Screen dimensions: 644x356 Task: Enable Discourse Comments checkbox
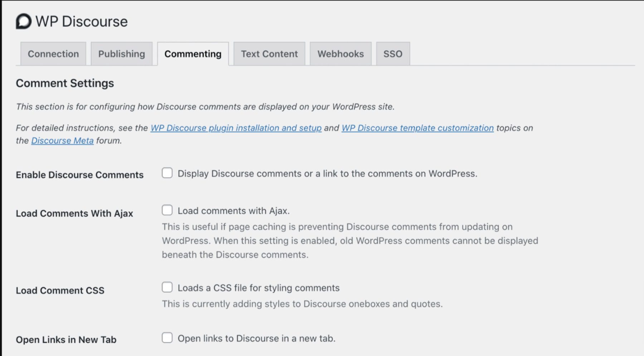click(x=167, y=173)
